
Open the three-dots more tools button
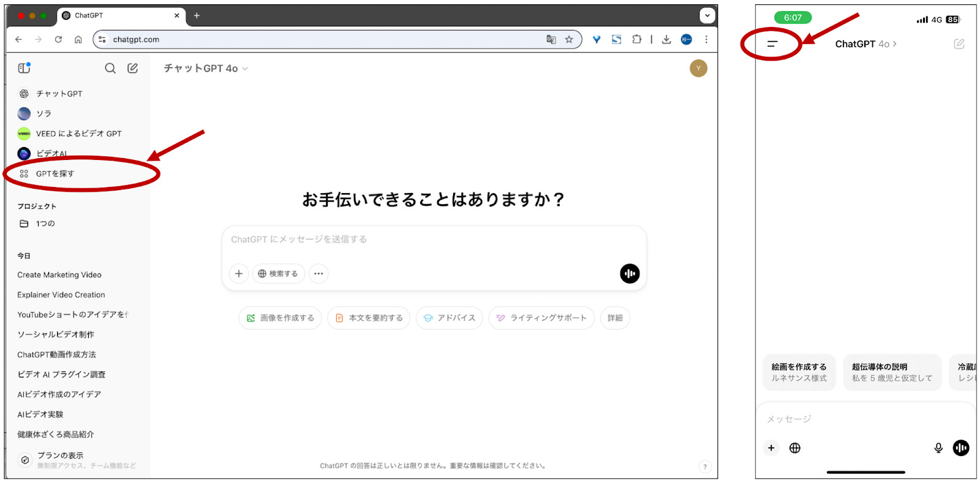[318, 273]
